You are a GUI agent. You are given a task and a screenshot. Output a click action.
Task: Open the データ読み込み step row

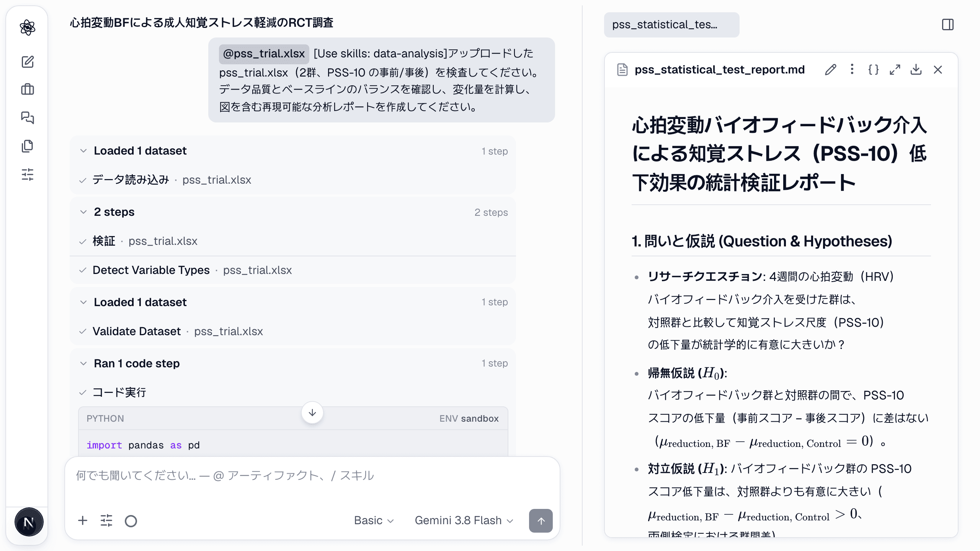click(x=293, y=180)
